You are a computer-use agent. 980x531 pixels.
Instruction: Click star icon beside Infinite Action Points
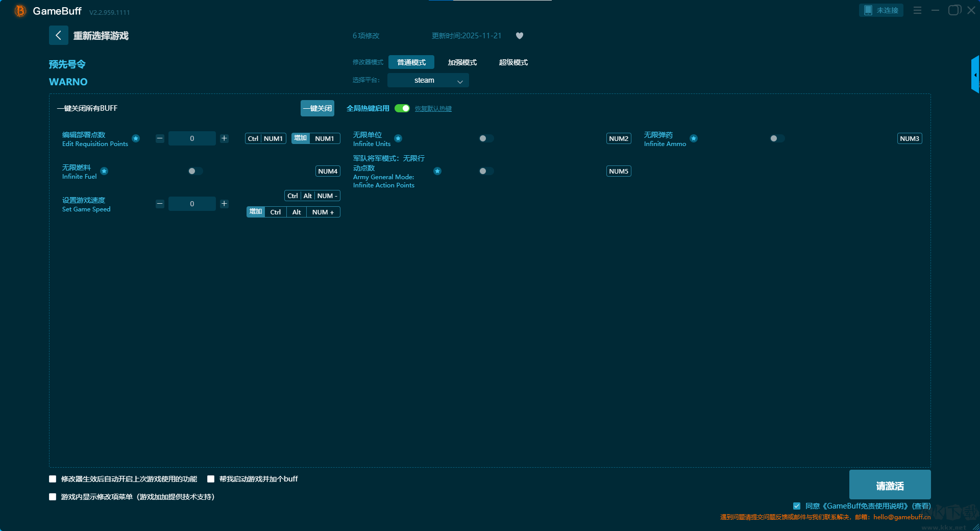[437, 171]
